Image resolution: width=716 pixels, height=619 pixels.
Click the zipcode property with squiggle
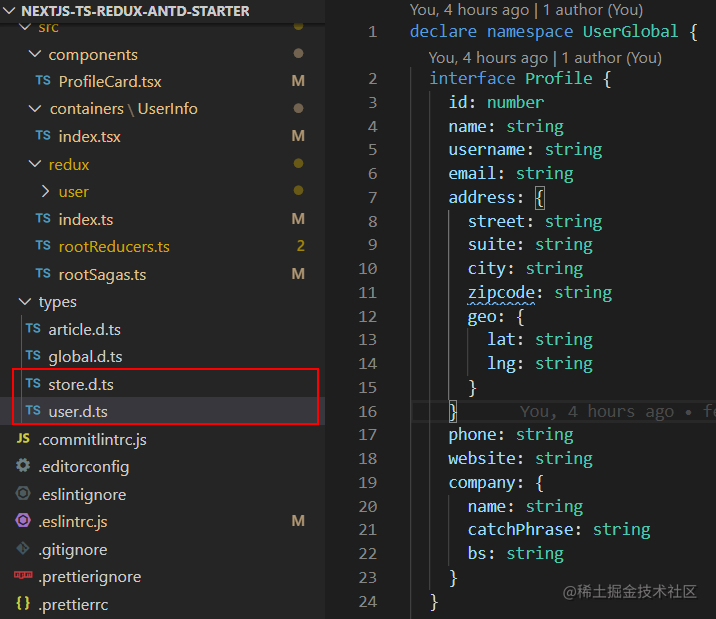pos(501,293)
